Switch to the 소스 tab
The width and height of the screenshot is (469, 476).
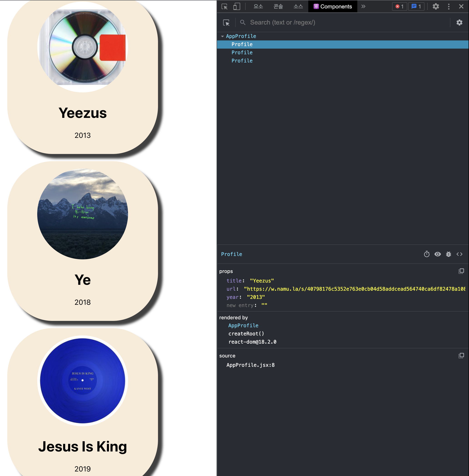[x=298, y=7]
